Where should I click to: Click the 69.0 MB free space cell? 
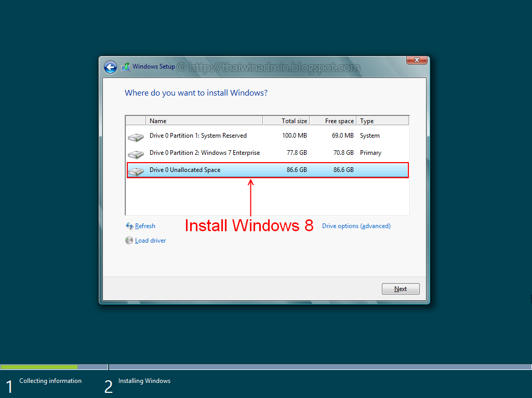pos(343,136)
